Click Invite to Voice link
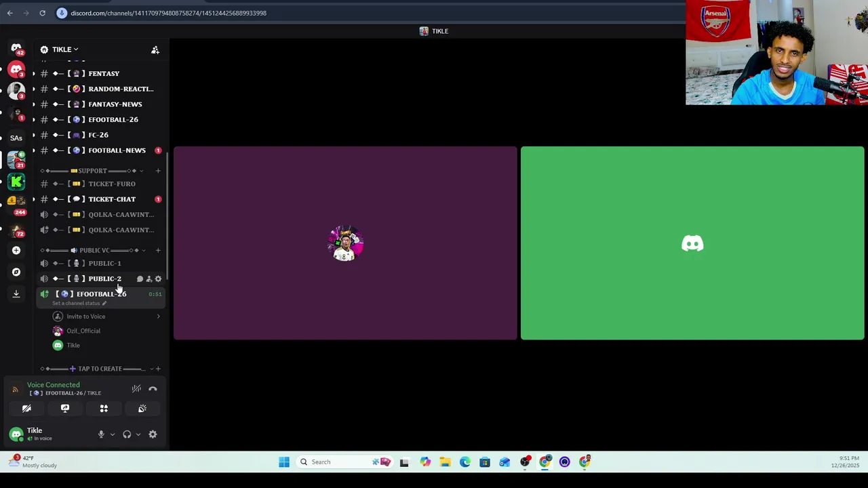 point(85,317)
